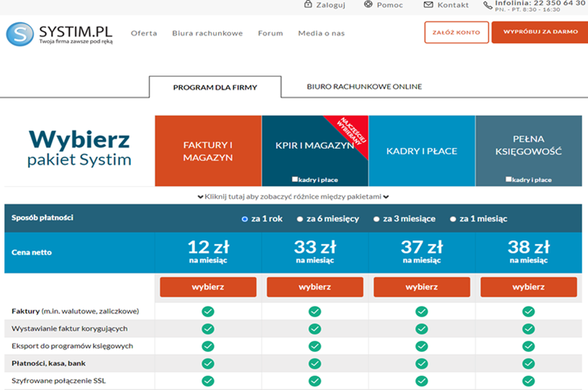Click Wystawianie faktur korygujących checkmark in Kadry i Płace column

point(422,329)
